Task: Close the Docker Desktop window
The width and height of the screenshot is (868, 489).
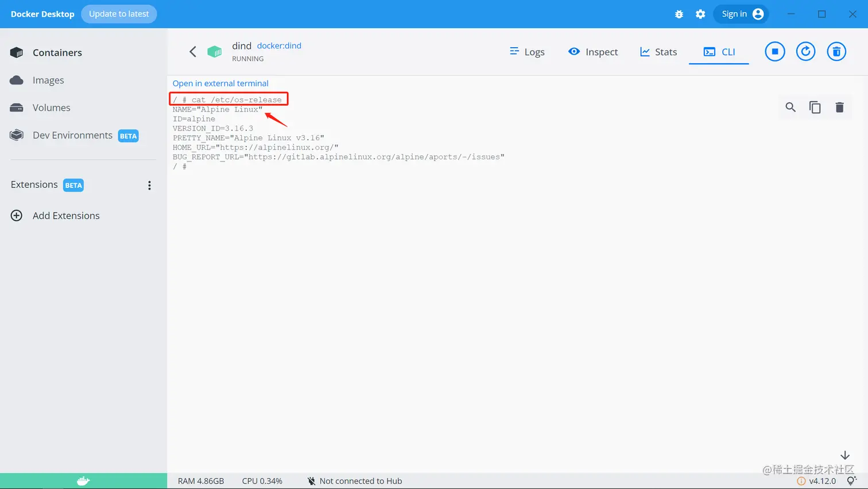Action: (852, 14)
